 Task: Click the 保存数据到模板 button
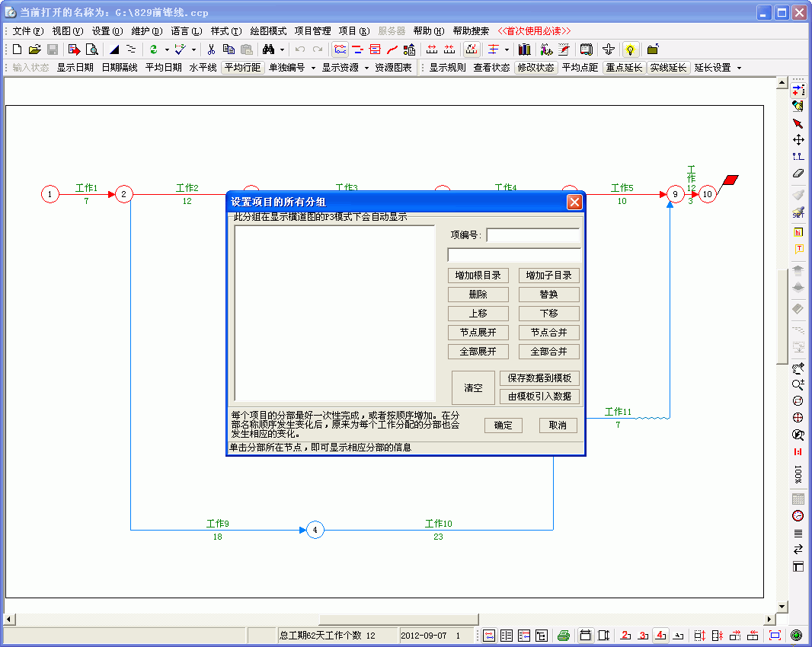(x=539, y=378)
